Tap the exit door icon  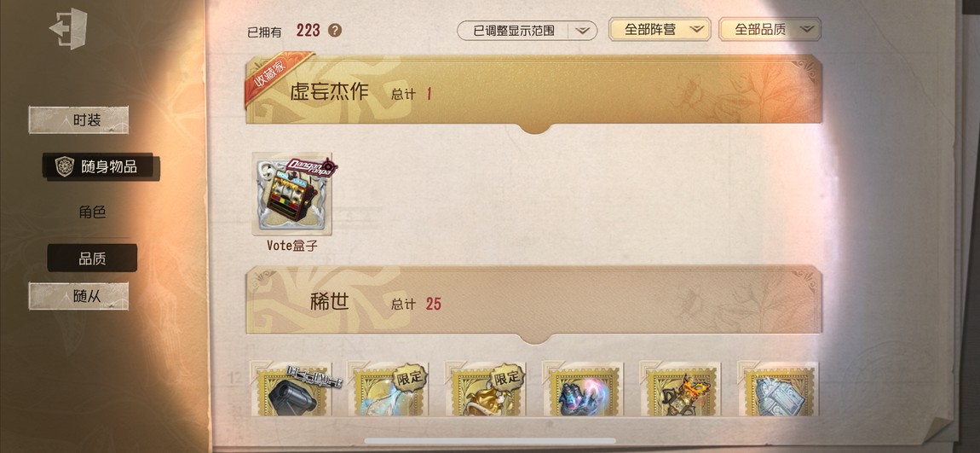click(x=68, y=28)
